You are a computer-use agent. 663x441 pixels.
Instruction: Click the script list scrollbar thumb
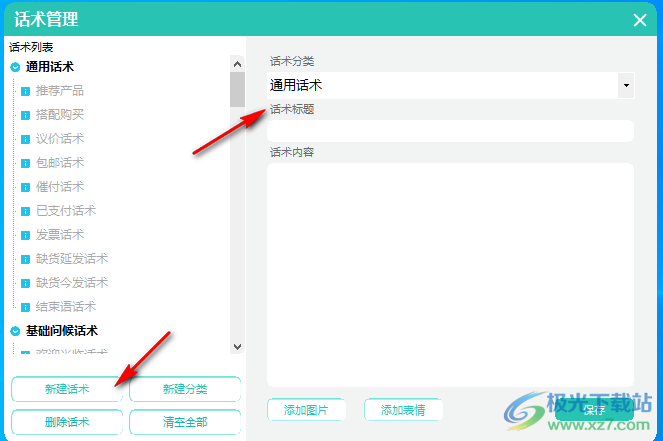[x=237, y=89]
